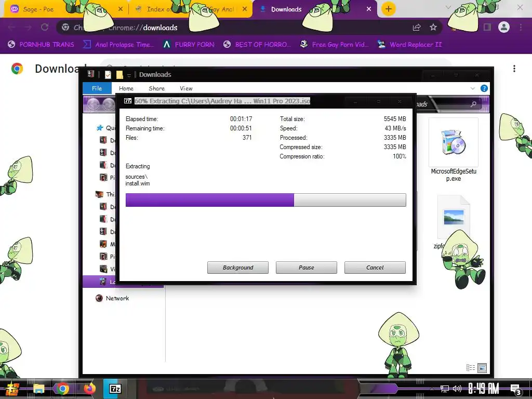Click the Chrome logo on Downloads page

coord(17,69)
